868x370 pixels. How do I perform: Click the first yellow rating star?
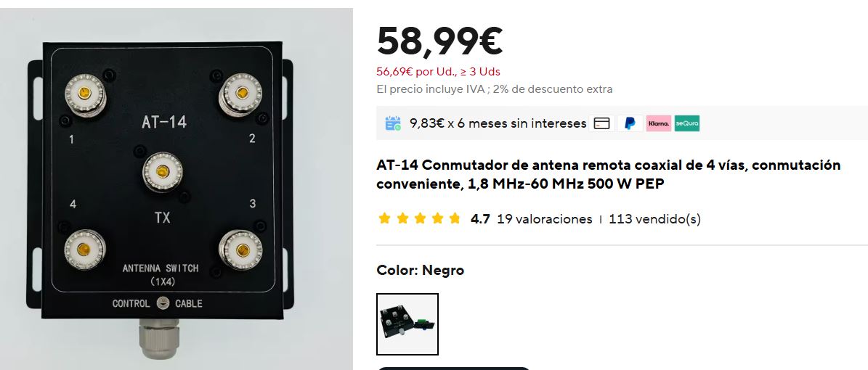(x=384, y=218)
